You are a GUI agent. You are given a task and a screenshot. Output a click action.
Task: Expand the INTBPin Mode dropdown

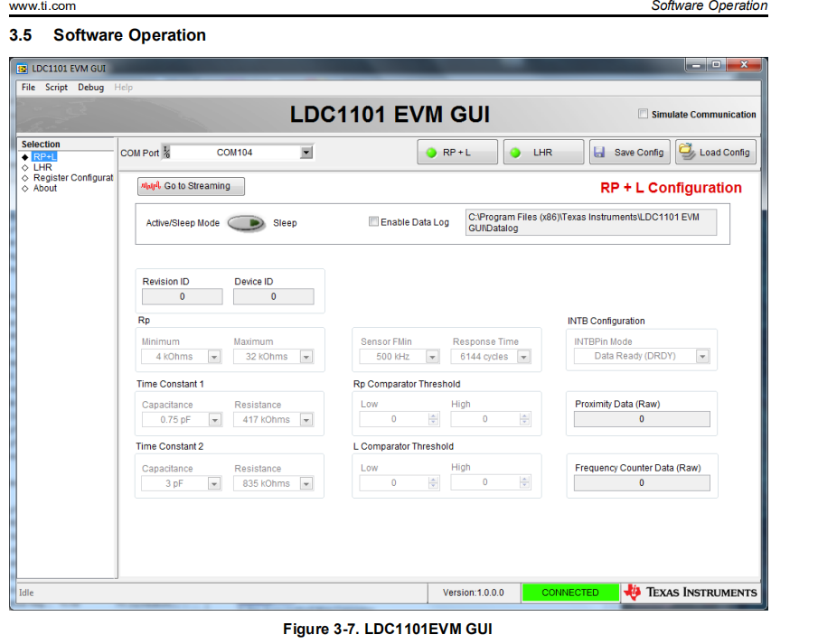[702, 356]
